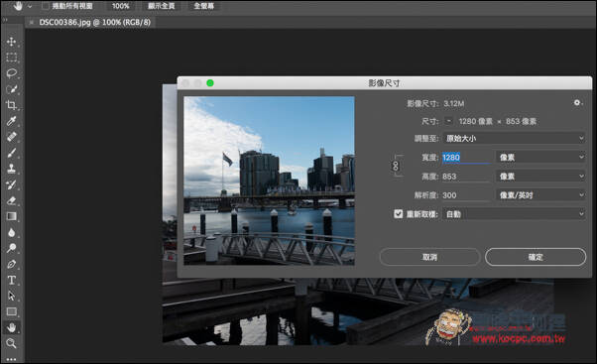Select the Clone Stamp tool
This screenshot has width=597, height=364.
click(x=12, y=169)
